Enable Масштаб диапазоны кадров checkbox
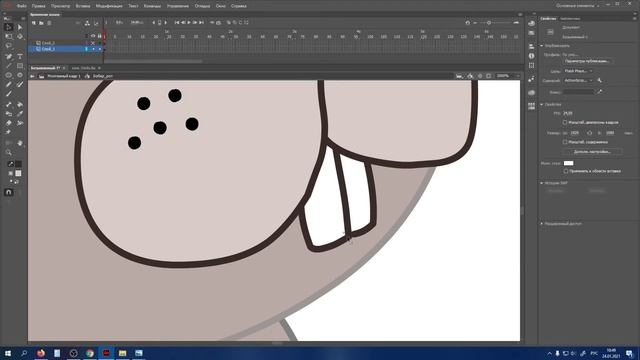Image resolution: width=640 pixels, height=360 pixels. [x=565, y=122]
